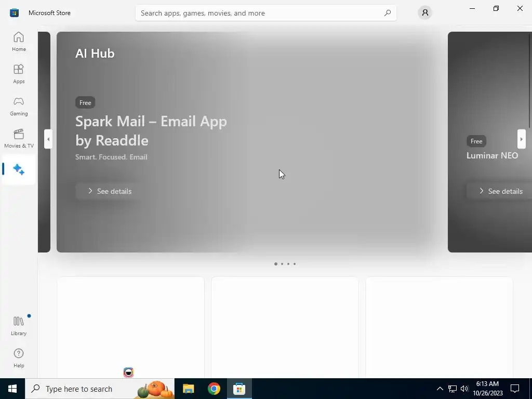Select first carousel page dot

click(276, 264)
